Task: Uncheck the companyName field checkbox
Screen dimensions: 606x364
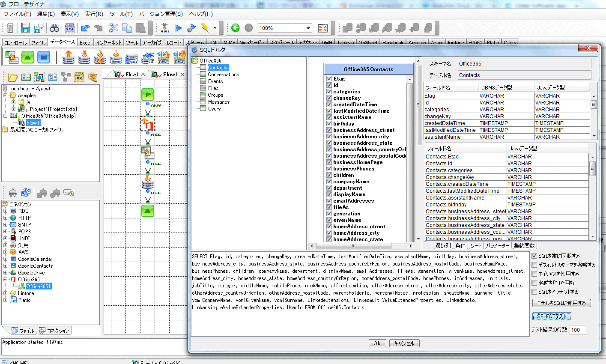Action: (329, 182)
